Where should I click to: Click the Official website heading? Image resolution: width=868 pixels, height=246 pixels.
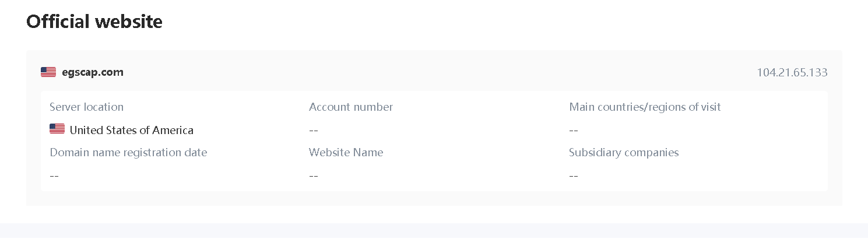(94, 22)
